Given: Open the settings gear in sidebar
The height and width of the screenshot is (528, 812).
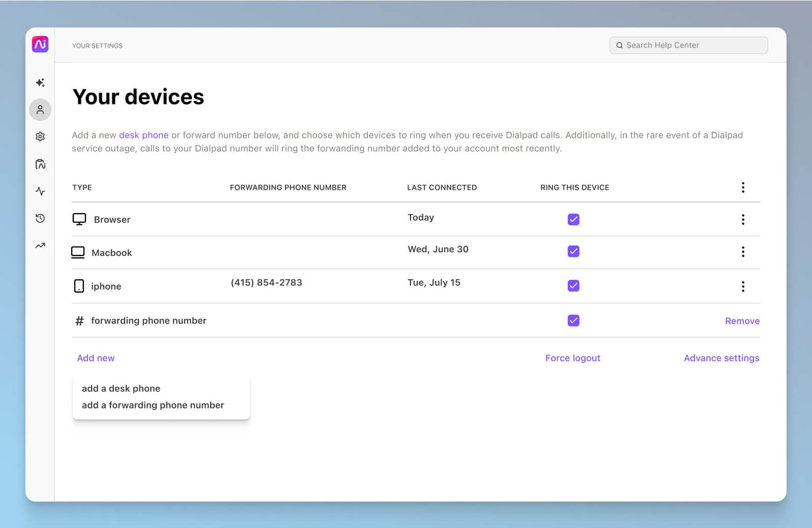Looking at the screenshot, I should click(40, 137).
